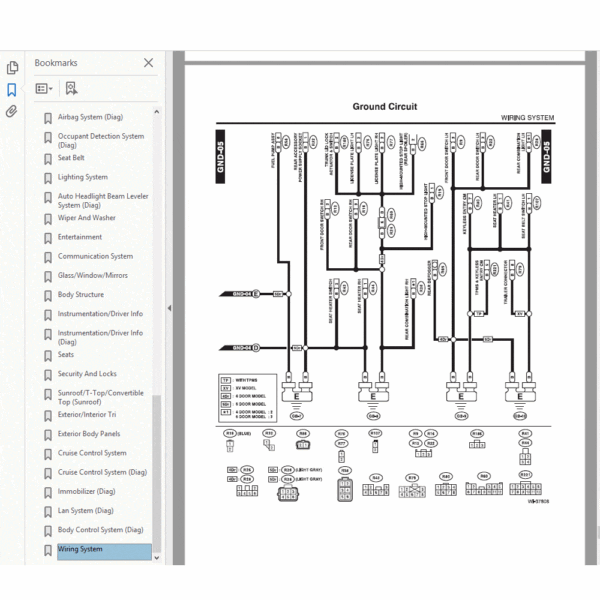Click the bookmark ribbon icon beside Communication System
The image size is (600, 600).
(48, 258)
